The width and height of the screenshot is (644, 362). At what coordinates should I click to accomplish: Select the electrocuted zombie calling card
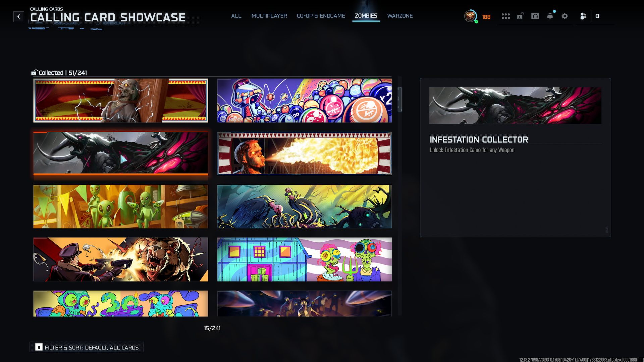point(121,101)
